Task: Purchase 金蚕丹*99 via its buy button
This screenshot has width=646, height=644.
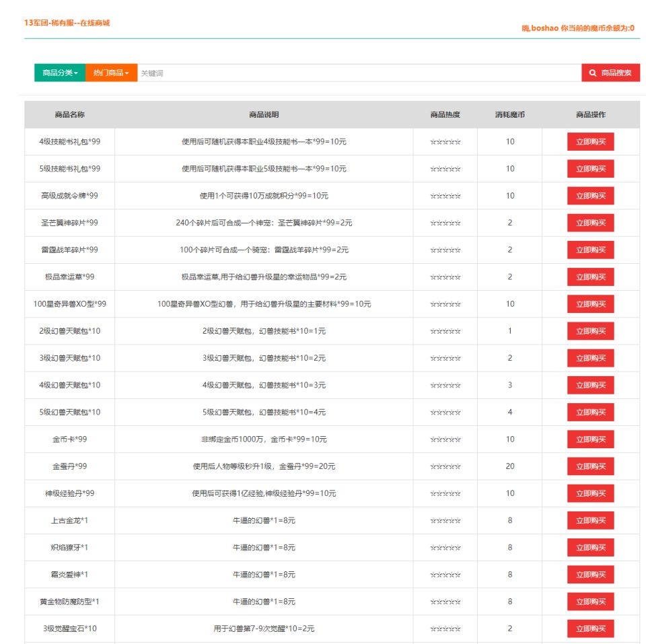Action: tap(590, 466)
